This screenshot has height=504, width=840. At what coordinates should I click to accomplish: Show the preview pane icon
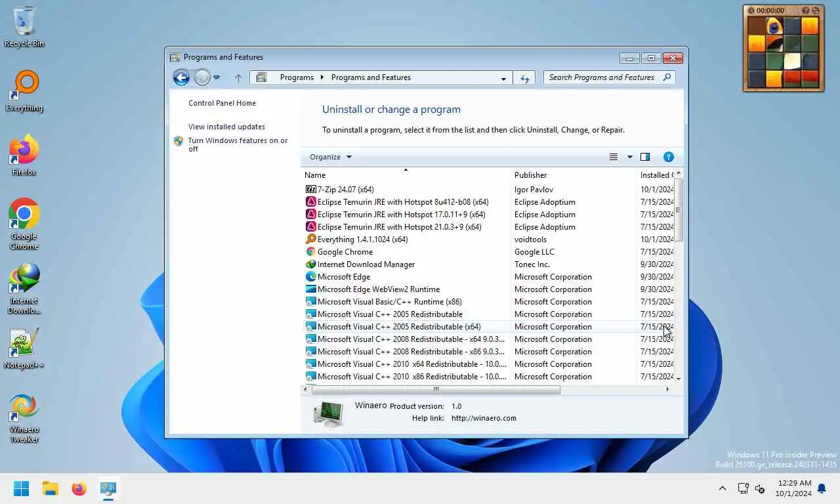tap(645, 157)
